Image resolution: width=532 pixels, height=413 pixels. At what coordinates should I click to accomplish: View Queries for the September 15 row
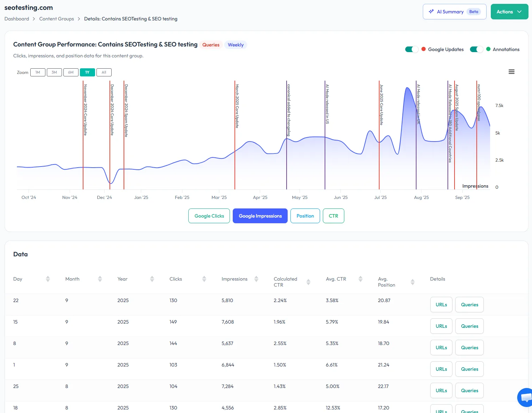point(469,326)
